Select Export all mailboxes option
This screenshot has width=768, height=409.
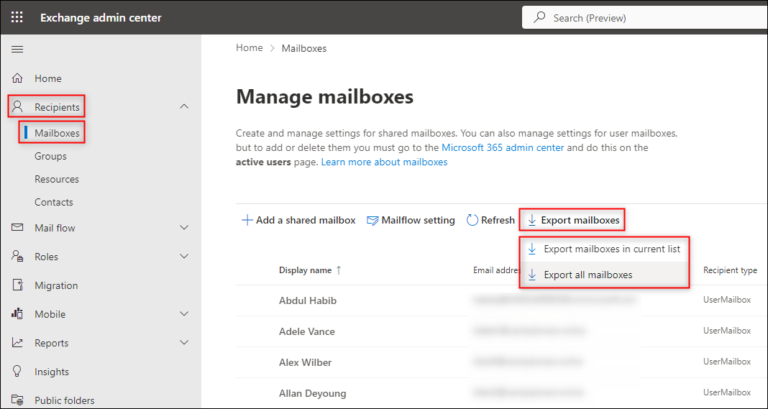tap(604, 275)
